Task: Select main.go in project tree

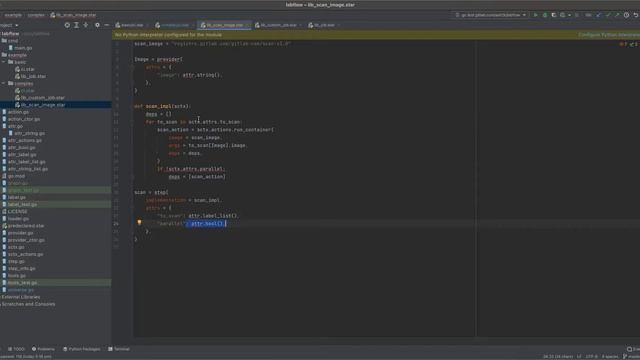Action: point(23,48)
